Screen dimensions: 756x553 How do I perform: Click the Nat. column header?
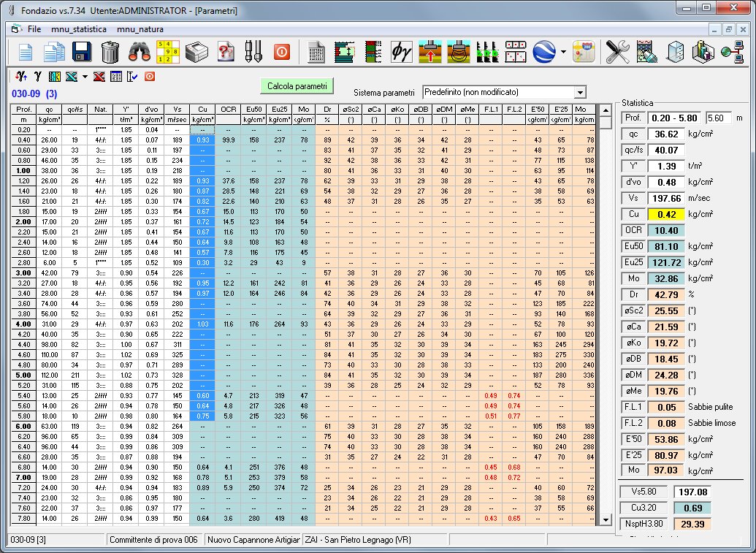(x=100, y=110)
